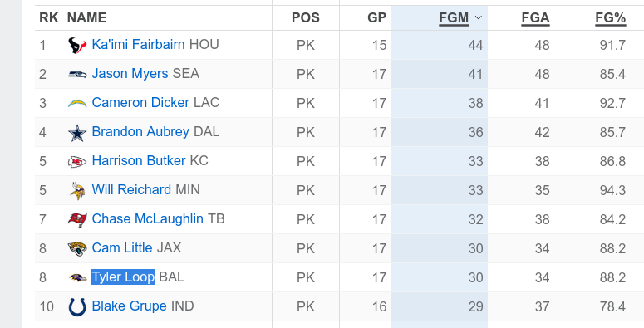Sort table by FG% column

click(610, 18)
